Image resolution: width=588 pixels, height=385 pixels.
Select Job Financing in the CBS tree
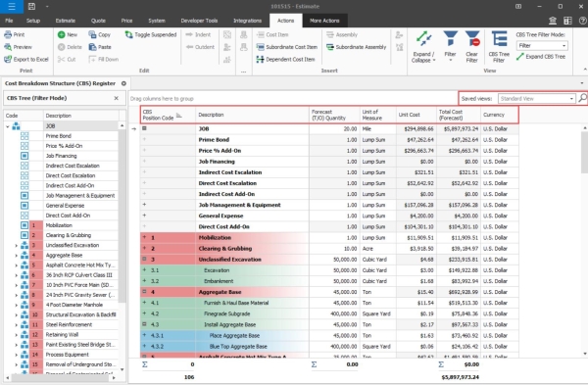pyautogui.click(x=61, y=156)
